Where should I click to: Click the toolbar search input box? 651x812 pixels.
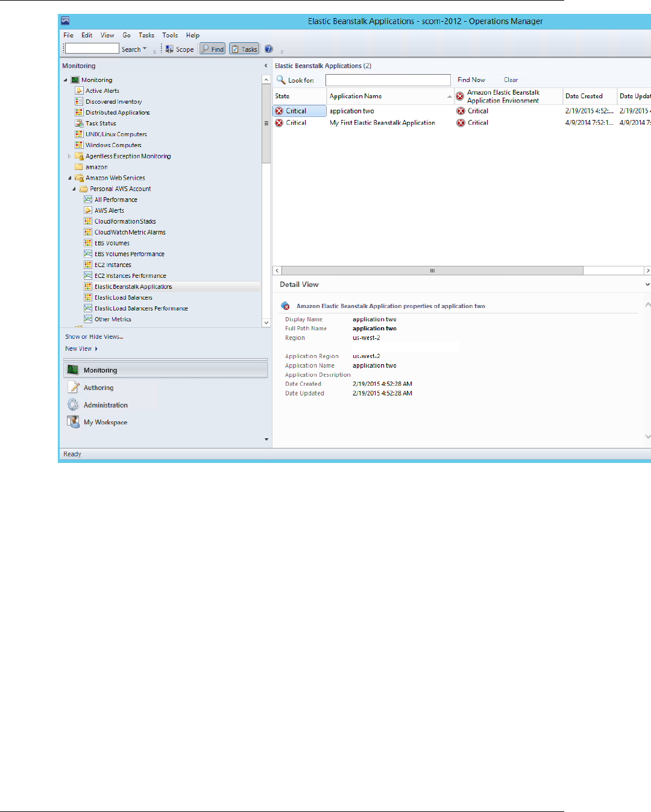pos(92,49)
